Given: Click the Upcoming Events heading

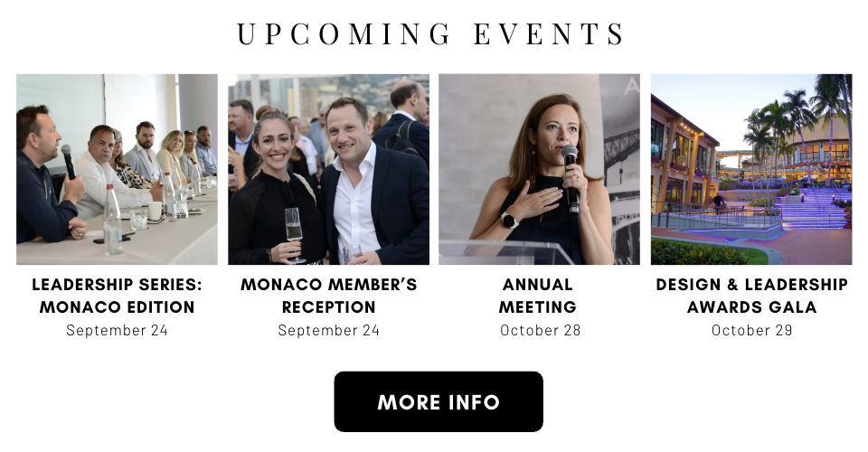Looking at the screenshot, I should pos(431,34).
